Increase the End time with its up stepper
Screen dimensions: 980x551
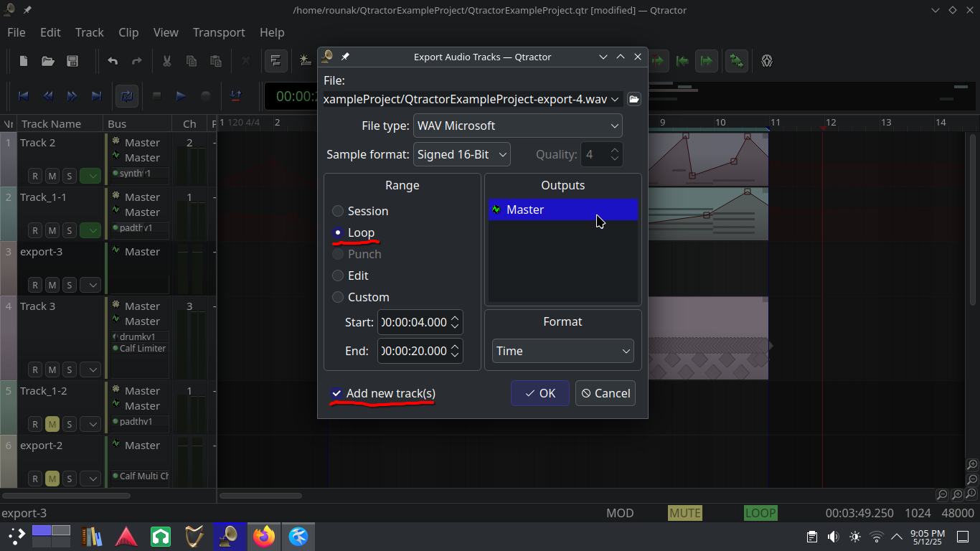[x=455, y=347]
